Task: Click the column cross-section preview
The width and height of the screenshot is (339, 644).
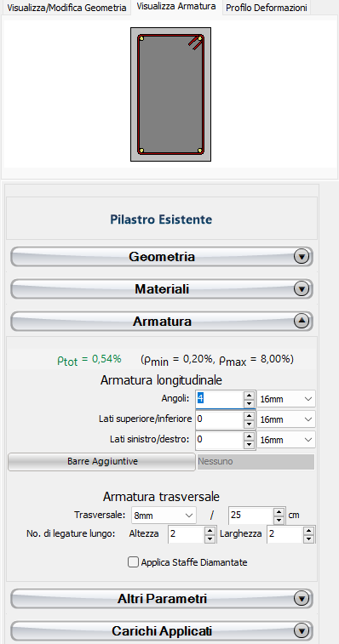Action: point(170,94)
